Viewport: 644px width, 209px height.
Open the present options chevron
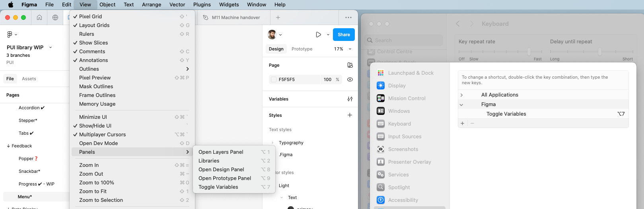328,35
